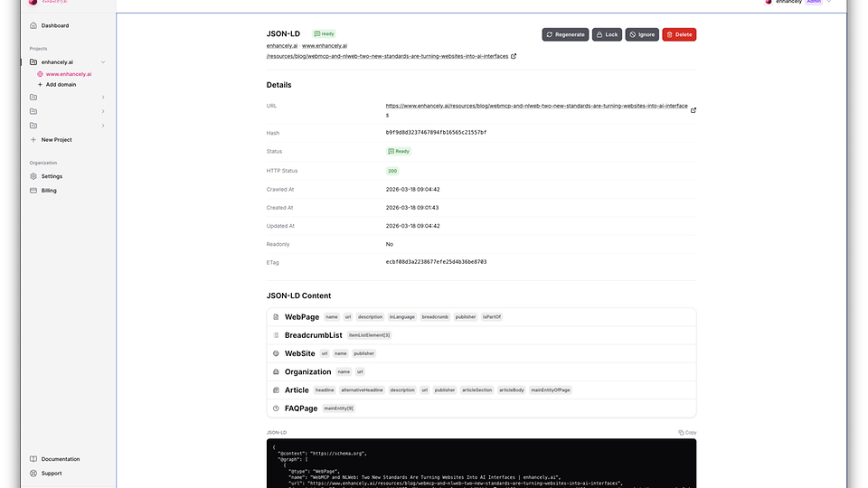Copy the JSON-LD code
868x488 pixels.
687,433
